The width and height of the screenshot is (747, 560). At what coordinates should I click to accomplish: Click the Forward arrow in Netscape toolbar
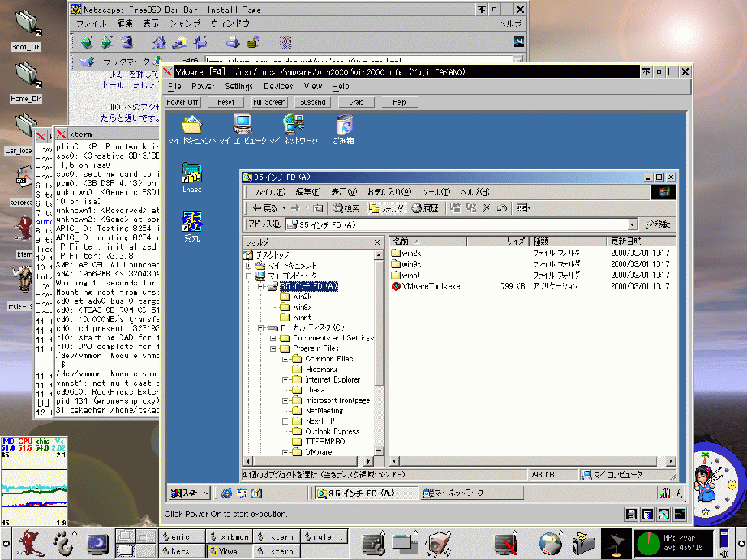click(106, 42)
